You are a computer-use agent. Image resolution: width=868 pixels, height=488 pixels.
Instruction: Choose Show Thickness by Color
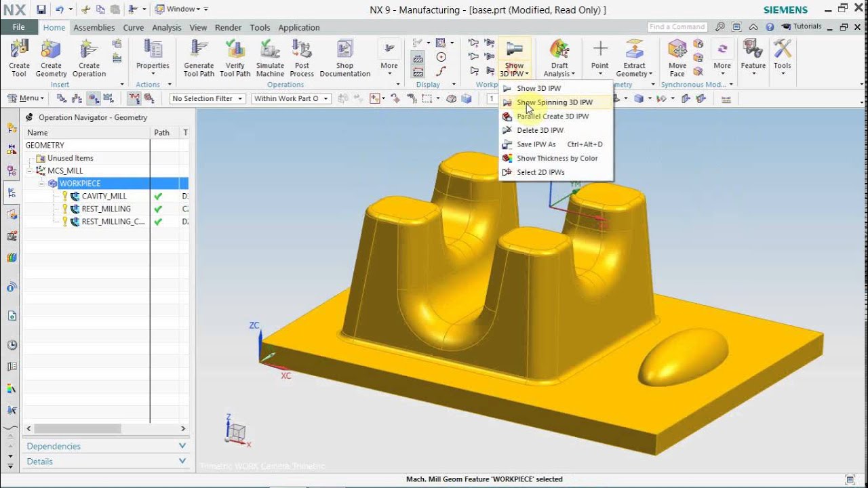click(x=555, y=158)
